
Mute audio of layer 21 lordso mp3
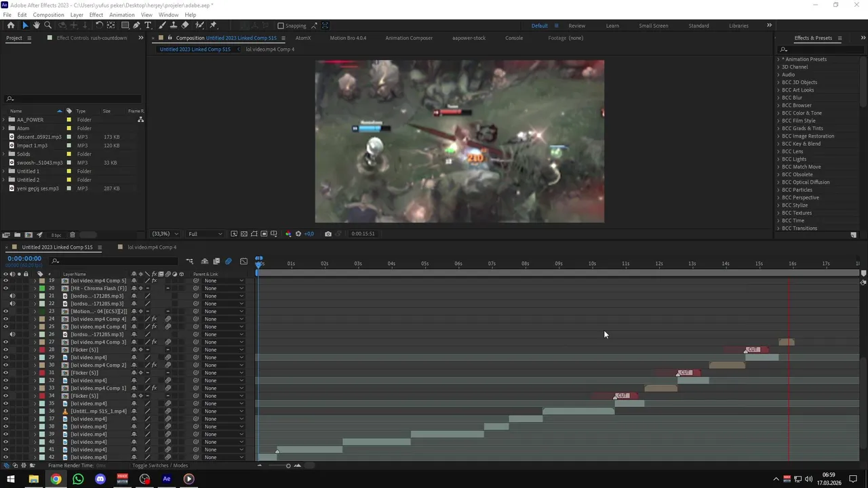click(x=12, y=296)
